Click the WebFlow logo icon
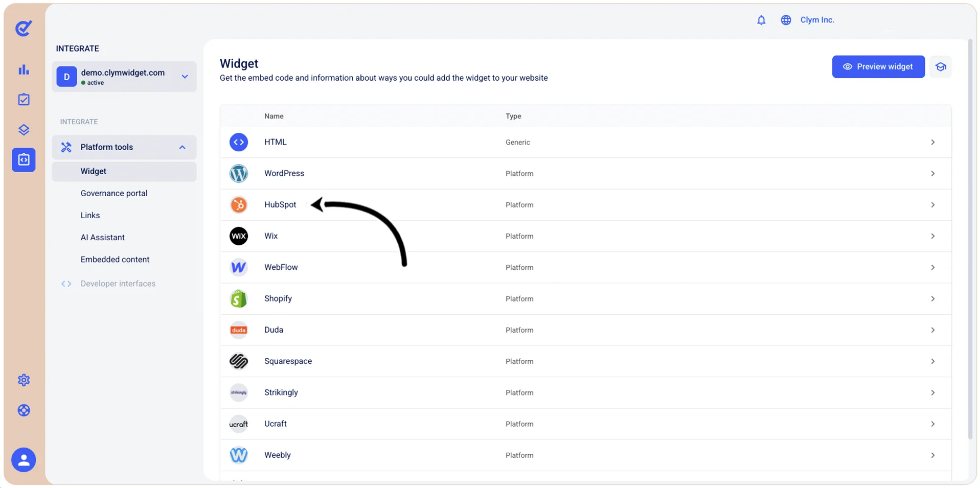 click(239, 267)
